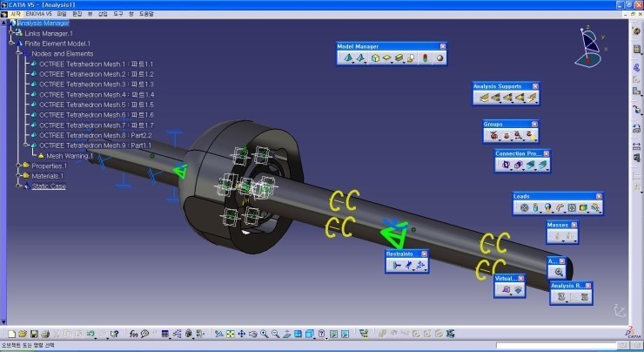Close the Groups floating toolbar
Image resolution: width=644 pixels, height=352 pixels.
coord(534,124)
